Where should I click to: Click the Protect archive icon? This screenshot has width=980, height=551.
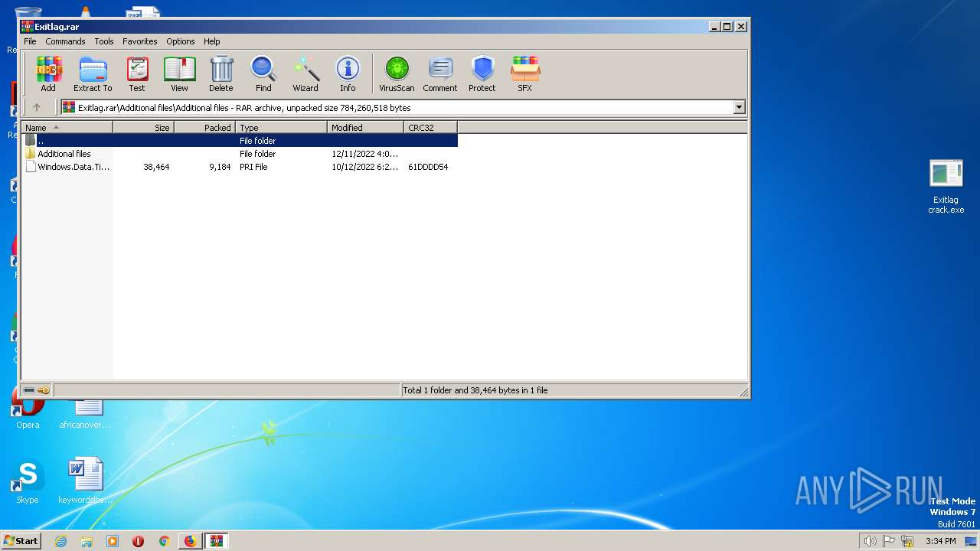click(482, 74)
